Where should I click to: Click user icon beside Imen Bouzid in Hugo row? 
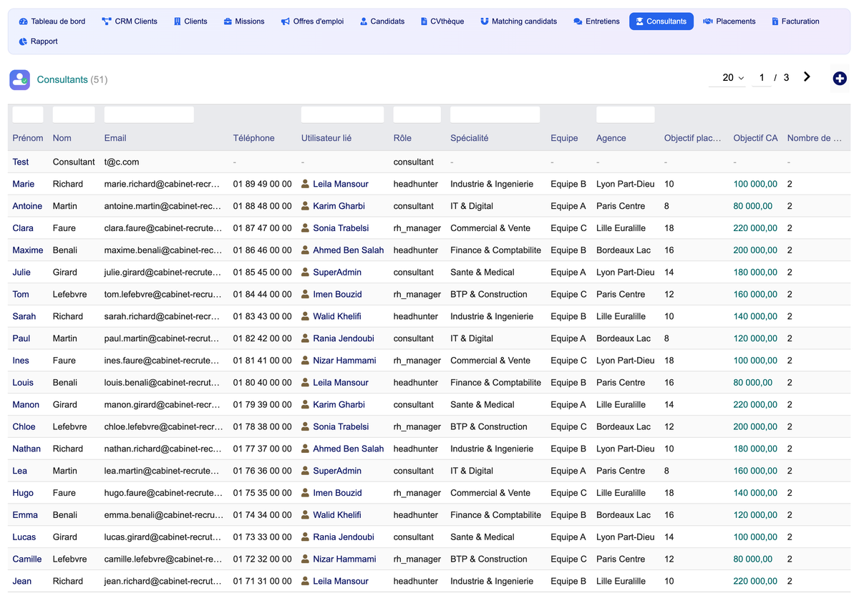pos(306,493)
